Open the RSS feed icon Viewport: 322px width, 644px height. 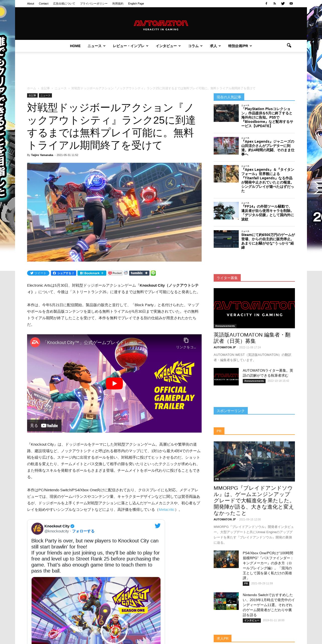(x=275, y=4)
